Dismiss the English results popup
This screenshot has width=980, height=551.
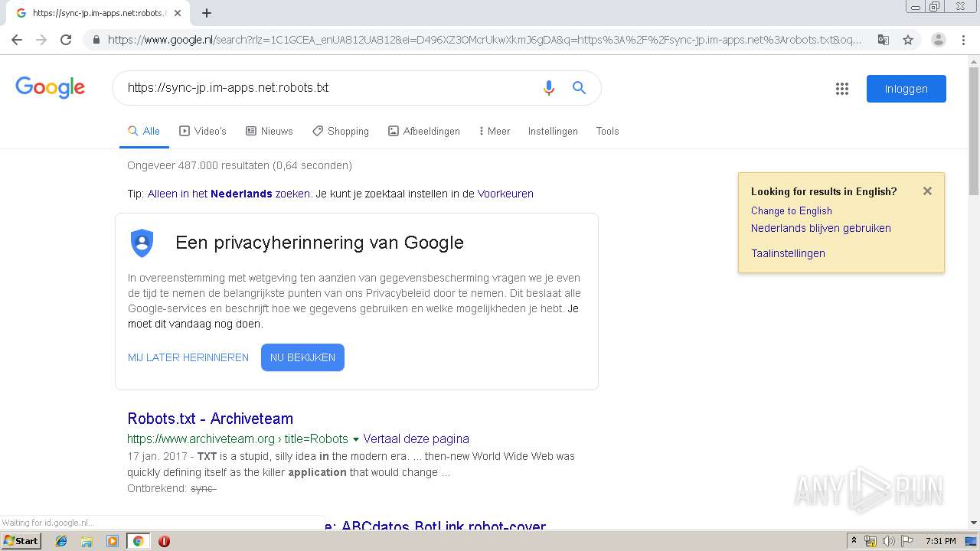click(x=927, y=191)
